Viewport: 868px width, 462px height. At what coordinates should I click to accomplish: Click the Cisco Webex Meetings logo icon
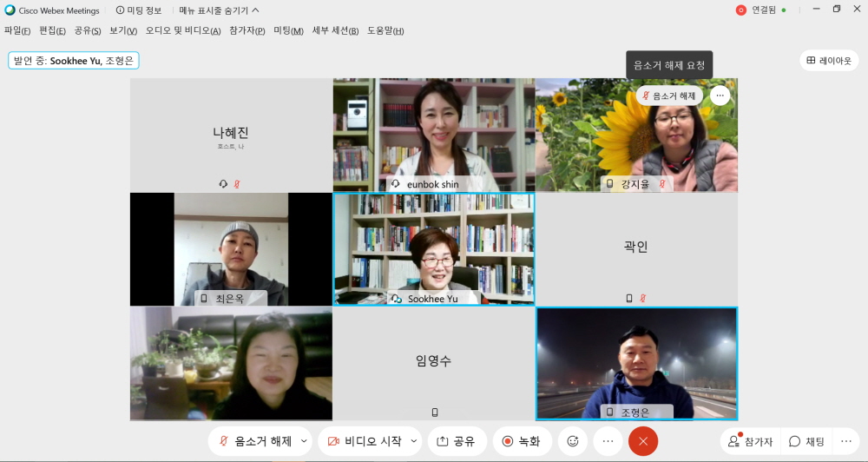tap(10, 10)
